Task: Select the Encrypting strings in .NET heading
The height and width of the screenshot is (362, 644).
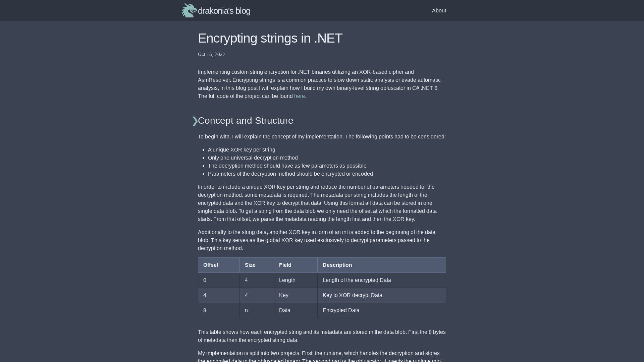Action: click(270, 38)
